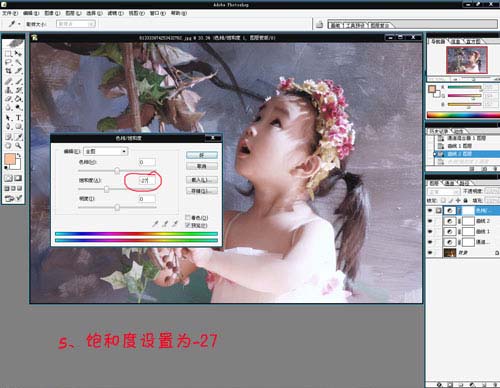The width and height of the screenshot is (500, 388).
Task: Confirm dialog with the OK button
Action: point(202,155)
